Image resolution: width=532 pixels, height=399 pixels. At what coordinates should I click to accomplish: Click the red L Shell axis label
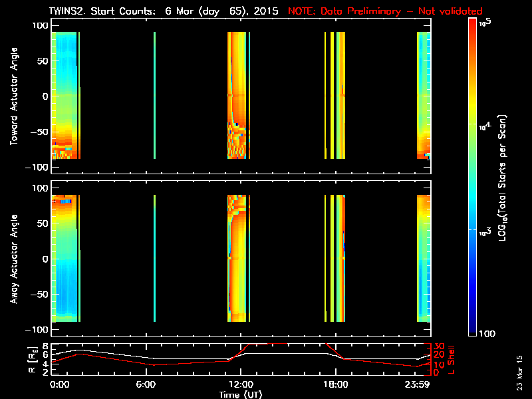pos(451,360)
